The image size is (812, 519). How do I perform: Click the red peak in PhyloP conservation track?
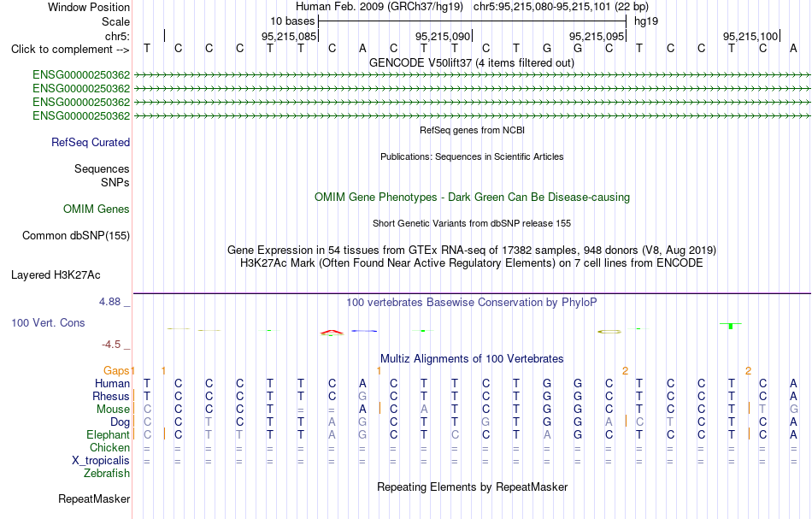click(x=332, y=332)
